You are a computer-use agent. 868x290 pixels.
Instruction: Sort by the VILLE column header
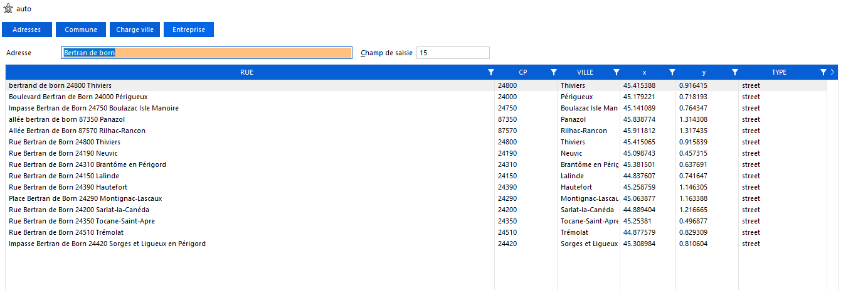click(585, 72)
